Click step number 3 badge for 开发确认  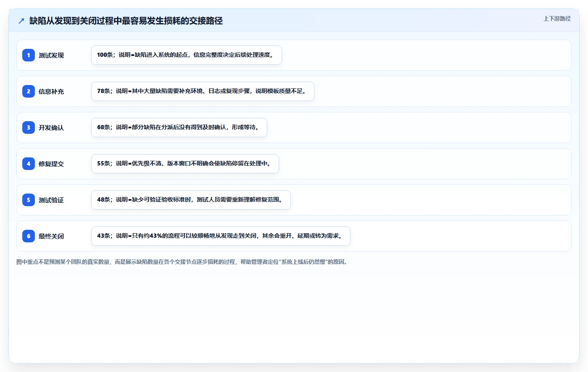[x=29, y=128]
